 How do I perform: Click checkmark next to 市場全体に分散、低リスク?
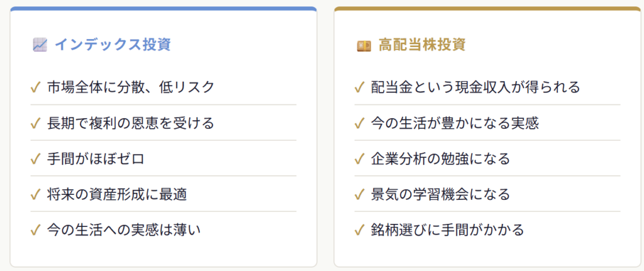point(35,87)
